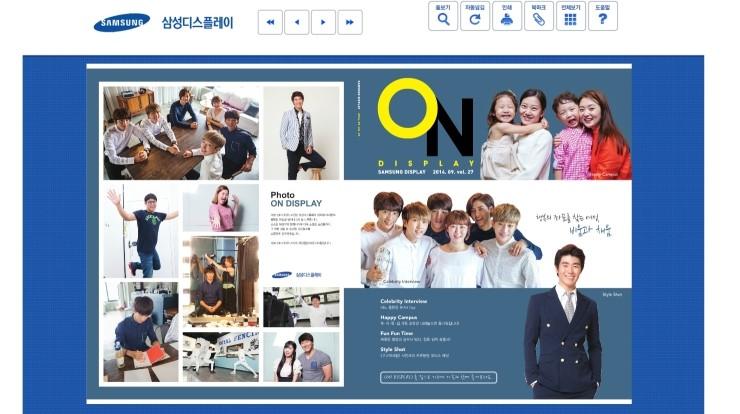Open help with the question mark icon

[603, 16]
